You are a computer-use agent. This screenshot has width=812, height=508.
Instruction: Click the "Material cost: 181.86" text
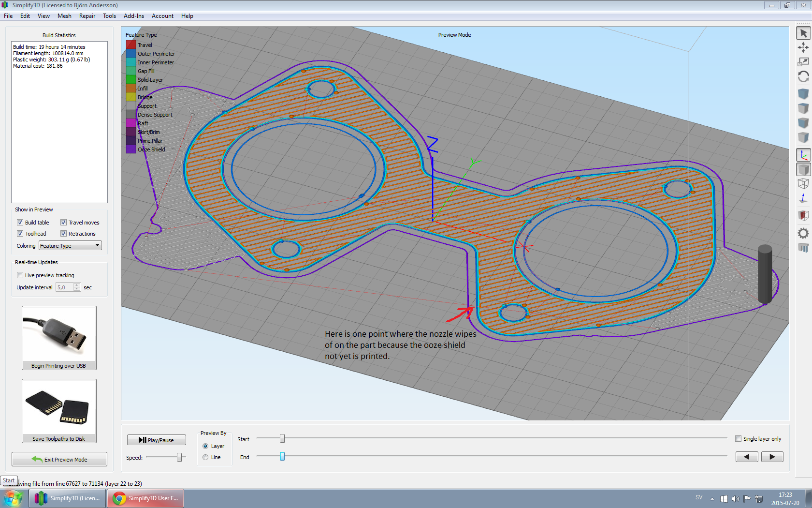(38, 66)
